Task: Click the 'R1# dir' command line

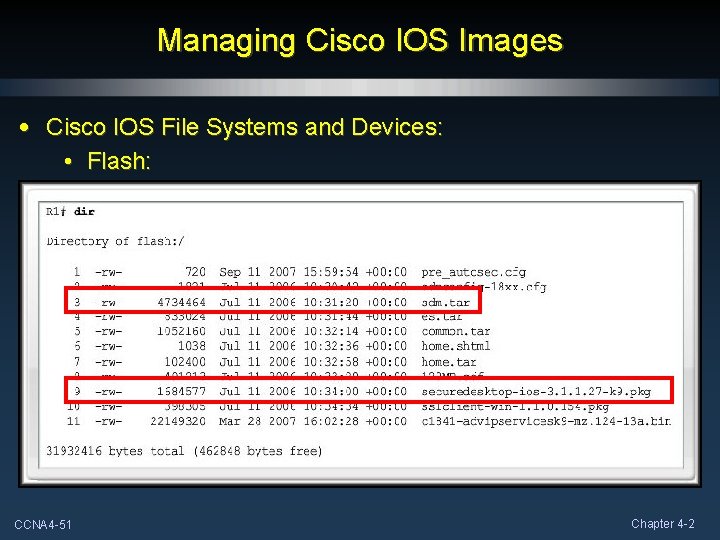Action: tap(70, 212)
